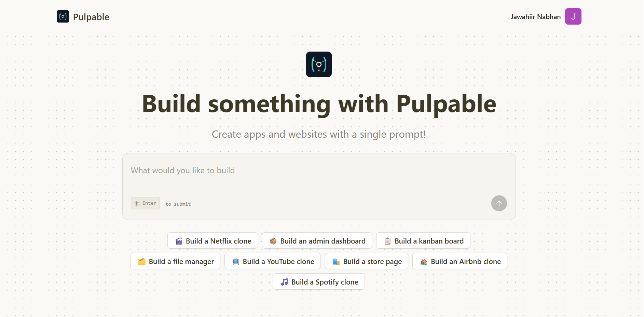The image size is (644, 317).
Task: Click the Pulpable logo icon in header
Action: [63, 16]
